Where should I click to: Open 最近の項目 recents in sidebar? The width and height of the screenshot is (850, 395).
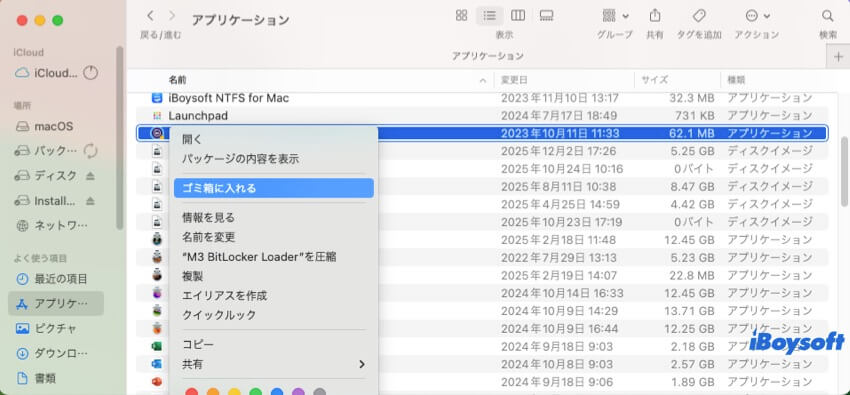(x=52, y=279)
